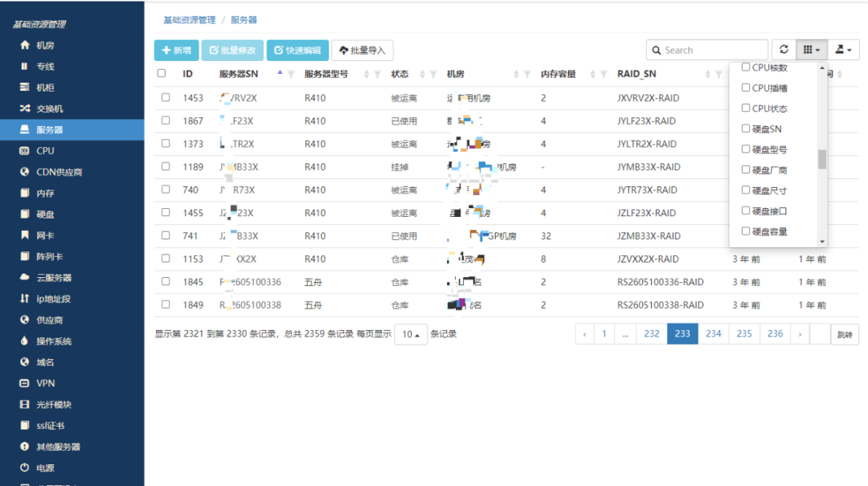The image size is (868, 486).
Task: Go to previous page arrow
Action: click(x=584, y=334)
